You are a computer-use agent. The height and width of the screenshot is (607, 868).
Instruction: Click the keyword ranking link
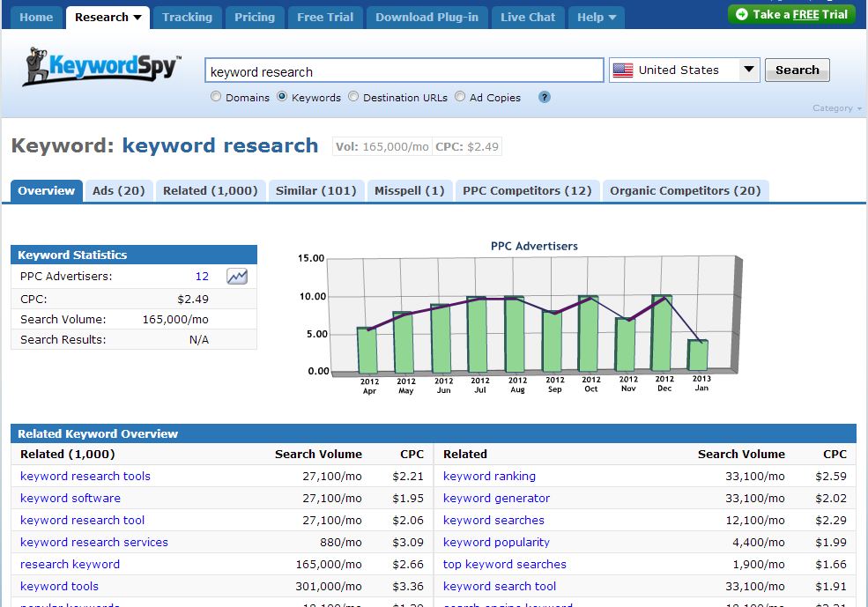pos(489,477)
